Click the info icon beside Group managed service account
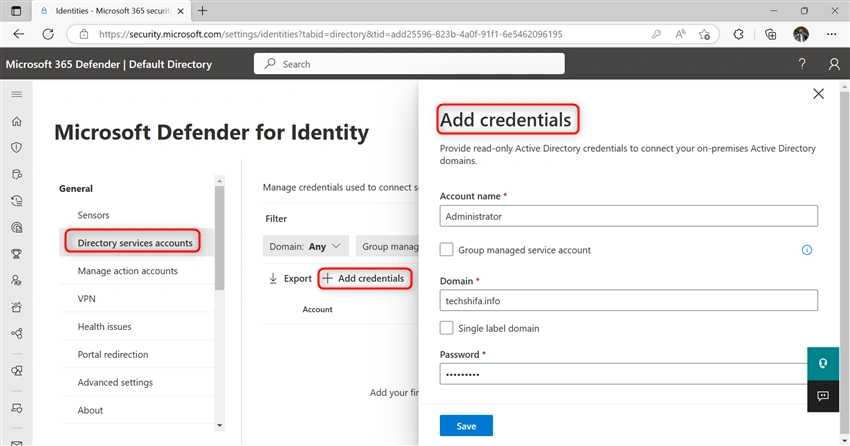Screen dimensions: 850x446 (807, 250)
